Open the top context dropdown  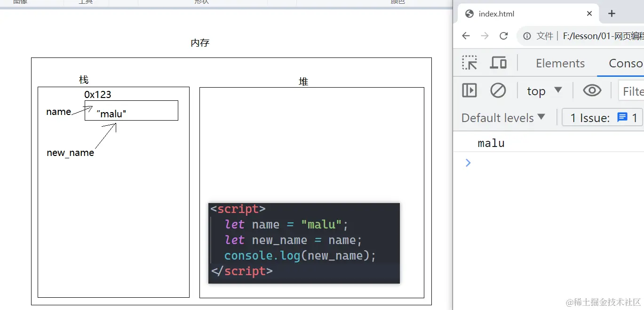tap(544, 90)
